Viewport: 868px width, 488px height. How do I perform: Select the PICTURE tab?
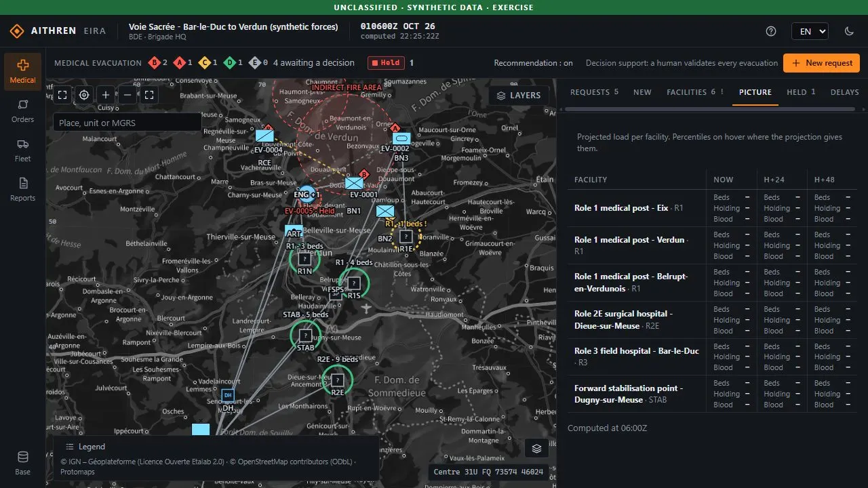(x=755, y=92)
